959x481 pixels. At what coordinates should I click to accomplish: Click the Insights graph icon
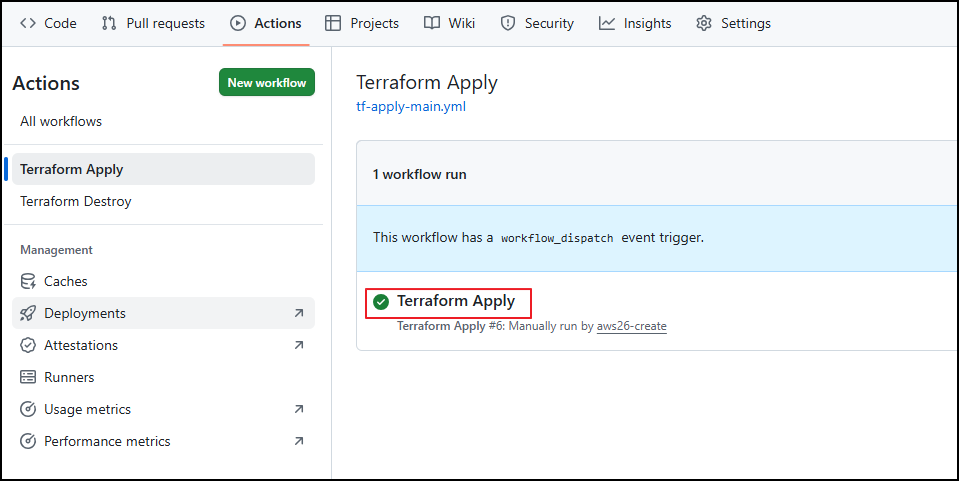(607, 23)
